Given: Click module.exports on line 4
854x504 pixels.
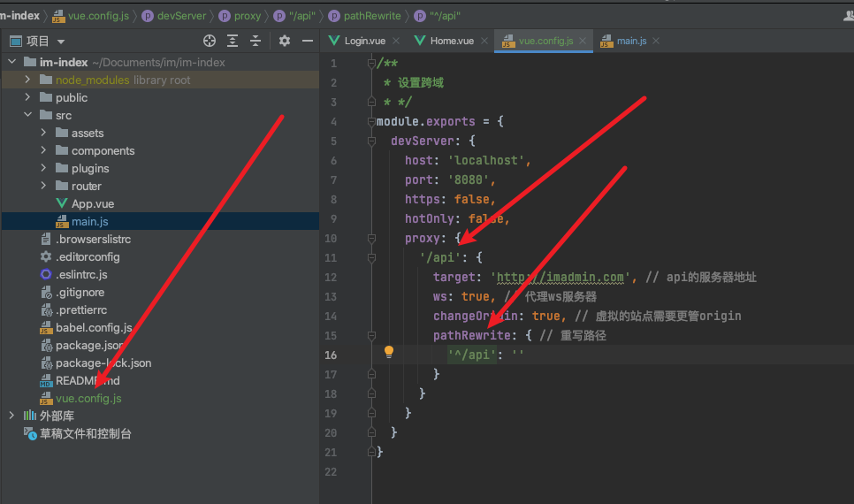Looking at the screenshot, I should (426, 121).
